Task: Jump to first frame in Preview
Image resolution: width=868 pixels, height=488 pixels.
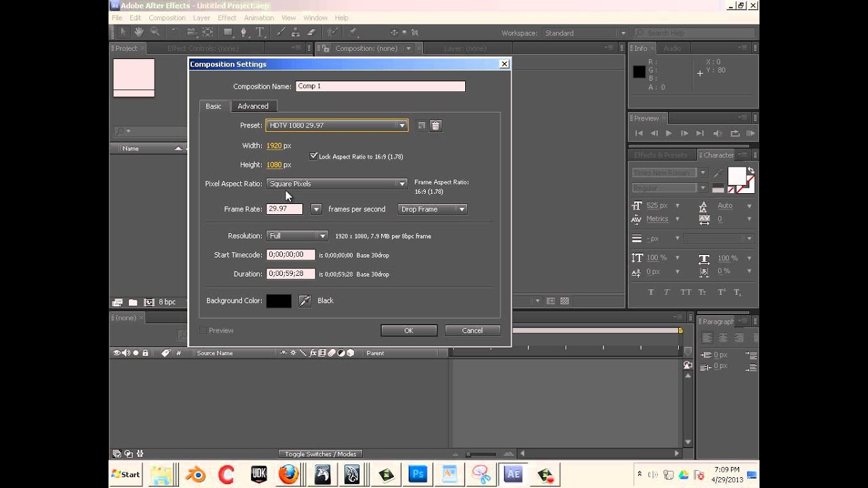Action: tap(639, 134)
